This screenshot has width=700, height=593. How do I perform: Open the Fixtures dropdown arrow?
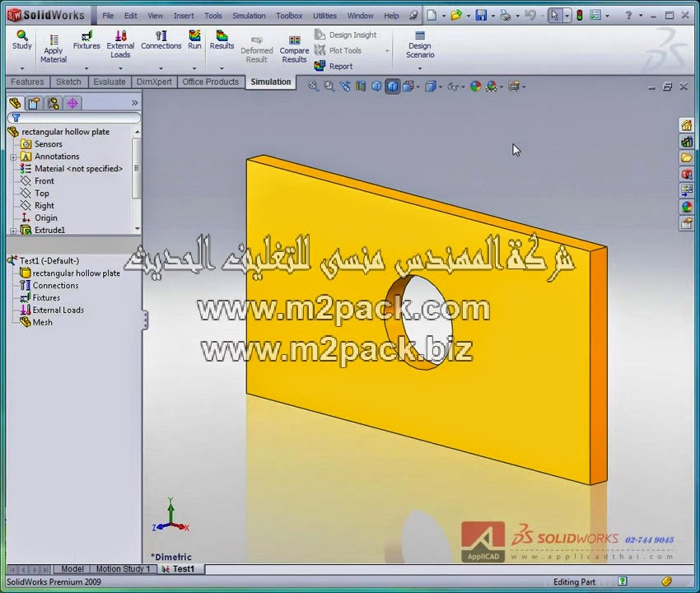pos(86,68)
